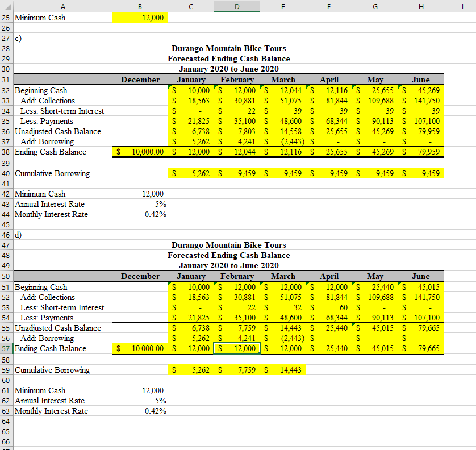
Task: Click March Cumulative Borrowing 14,443 in row 59
Action: click(x=283, y=370)
